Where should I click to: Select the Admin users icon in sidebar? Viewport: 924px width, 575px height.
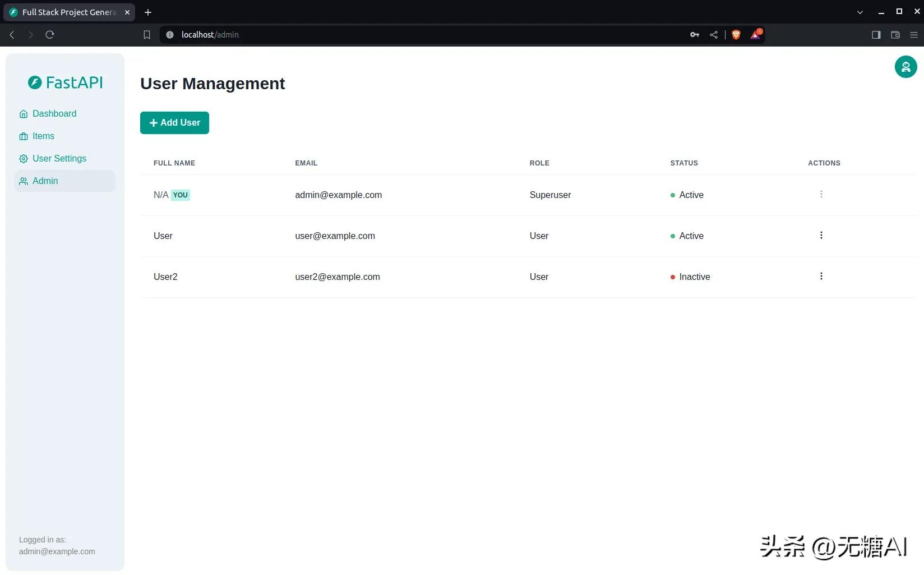point(24,181)
